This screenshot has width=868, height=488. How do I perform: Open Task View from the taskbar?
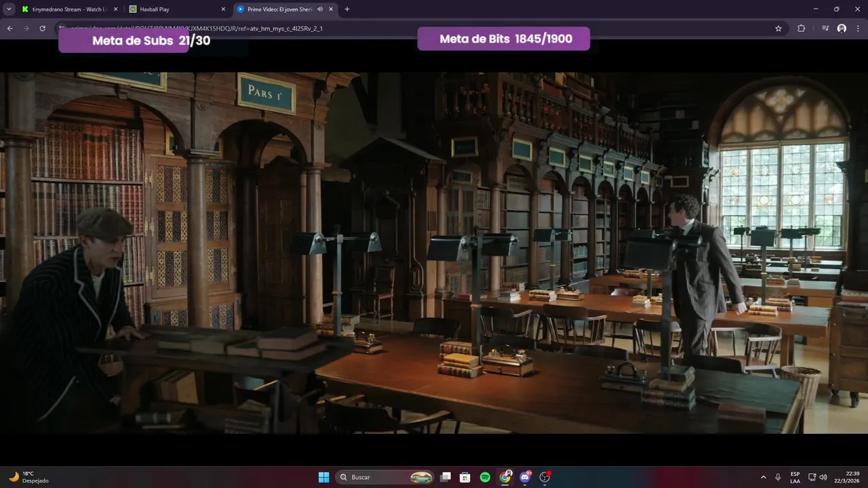446,477
